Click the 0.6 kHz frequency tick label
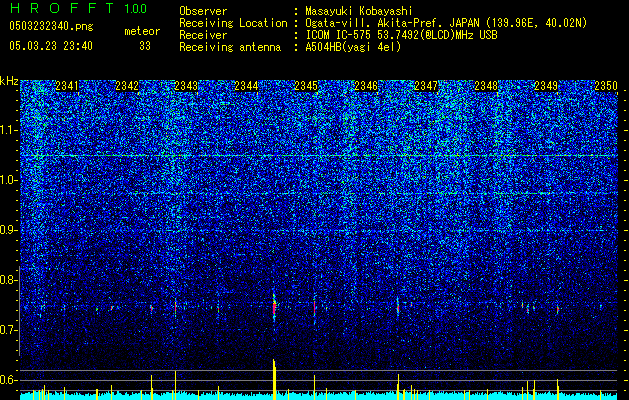Image resolution: width=629 pixels, height=400 pixels. [9, 380]
